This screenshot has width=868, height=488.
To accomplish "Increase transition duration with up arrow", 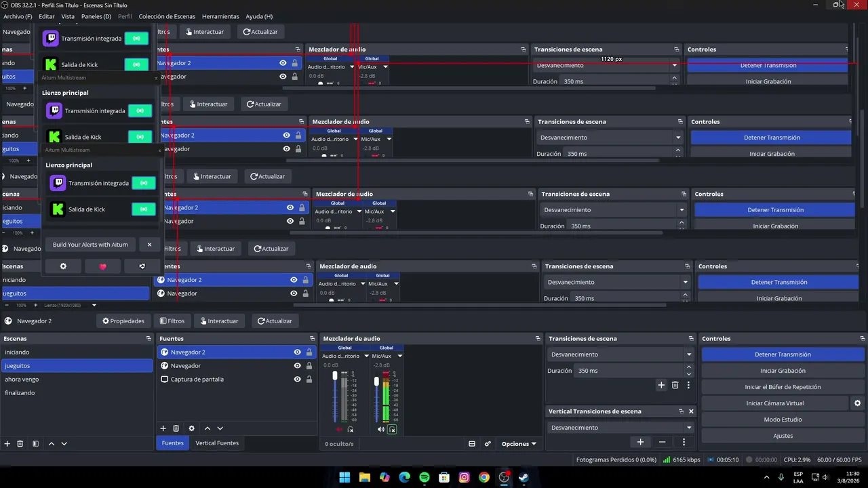I will [689, 367].
